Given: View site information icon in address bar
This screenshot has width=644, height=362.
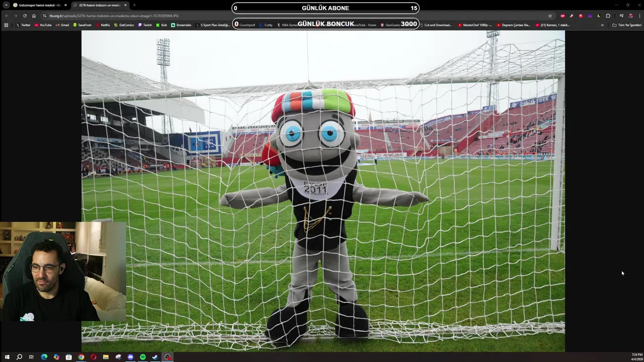Looking at the screenshot, I should 45,16.
